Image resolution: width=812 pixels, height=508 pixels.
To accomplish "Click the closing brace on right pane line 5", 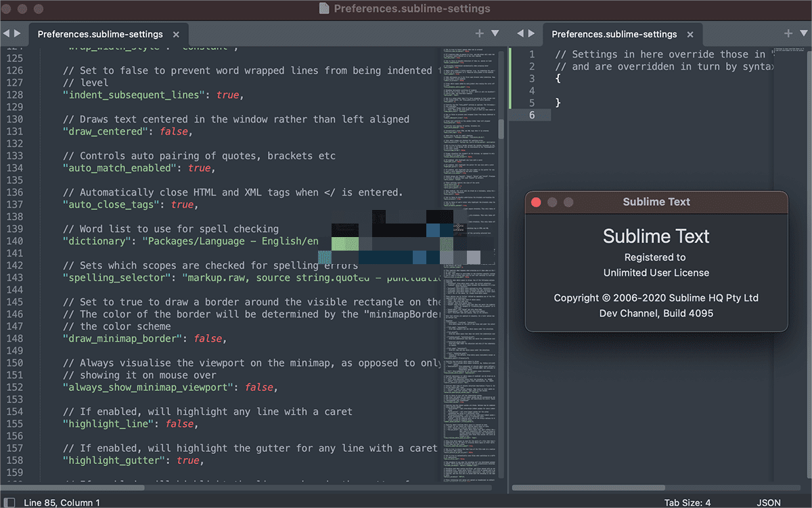I will click(x=558, y=103).
